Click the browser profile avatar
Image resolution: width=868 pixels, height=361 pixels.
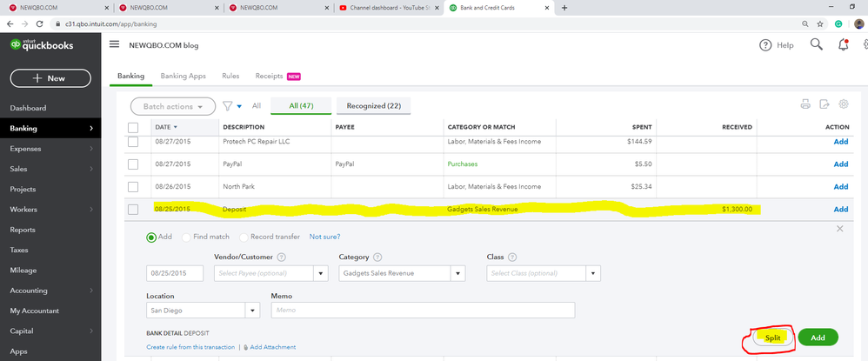click(x=859, y=23)
